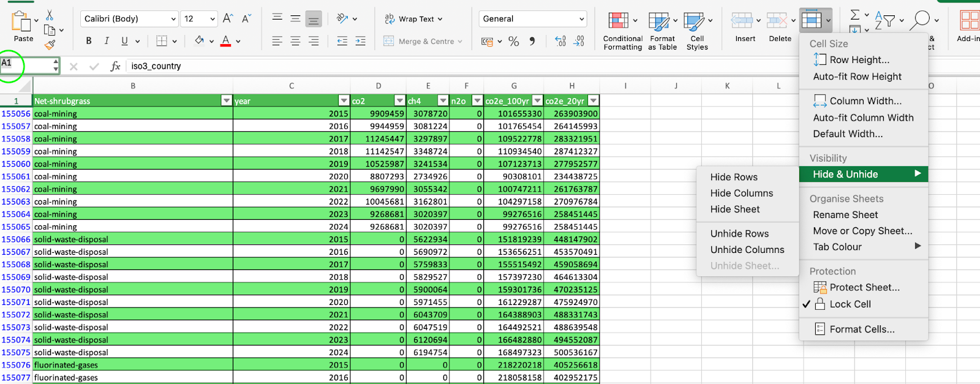The image size is (980, 384).
Task: Open filter dropdown for co2 column
Action: click(400, 100)
